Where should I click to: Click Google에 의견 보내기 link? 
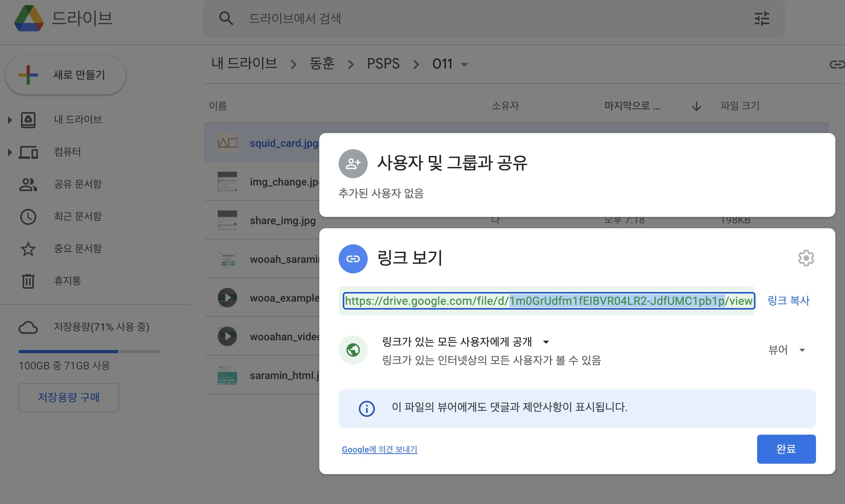click(x=379, y=449)
